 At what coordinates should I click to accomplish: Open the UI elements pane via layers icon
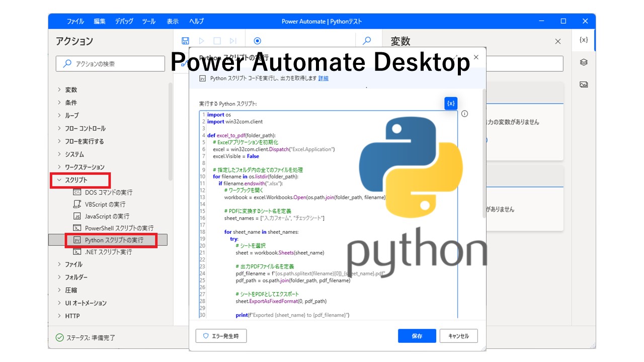583,62
